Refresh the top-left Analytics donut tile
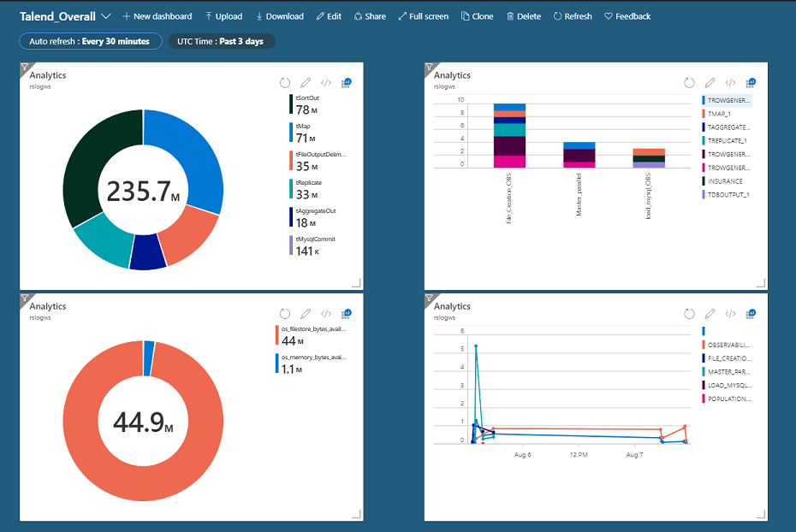Image resolution: width=796 pixels, height=532 pixels. (x=285, y=83)
